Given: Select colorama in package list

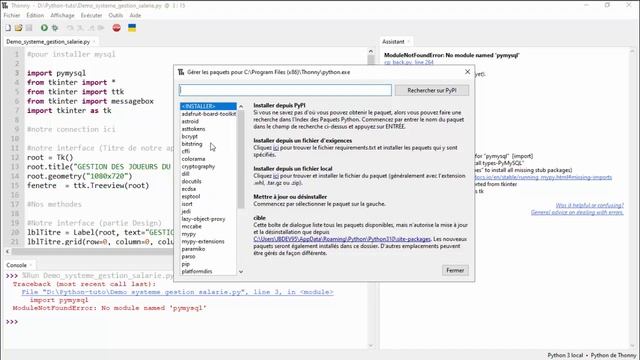Looking at the screenshot, I should [193, 159].
